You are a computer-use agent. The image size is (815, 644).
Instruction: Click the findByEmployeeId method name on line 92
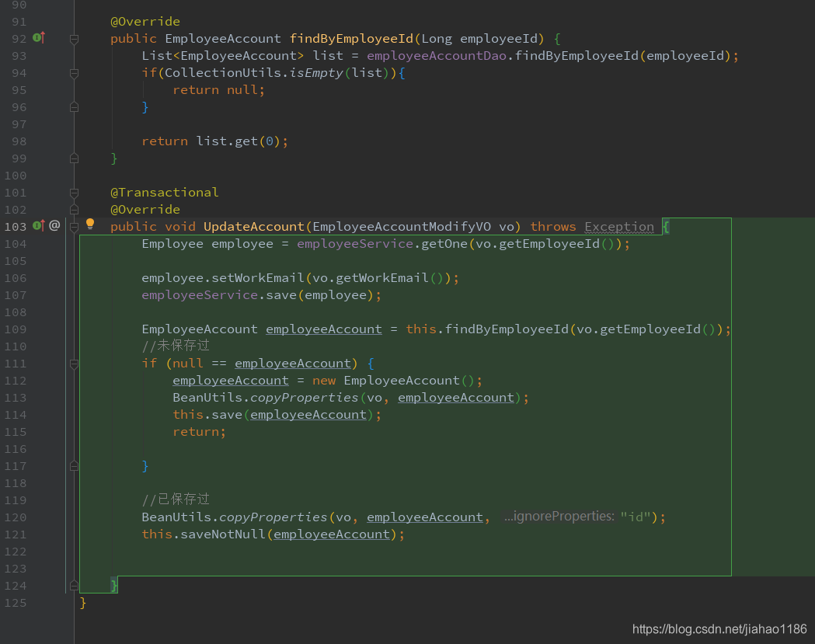[351, 39]
